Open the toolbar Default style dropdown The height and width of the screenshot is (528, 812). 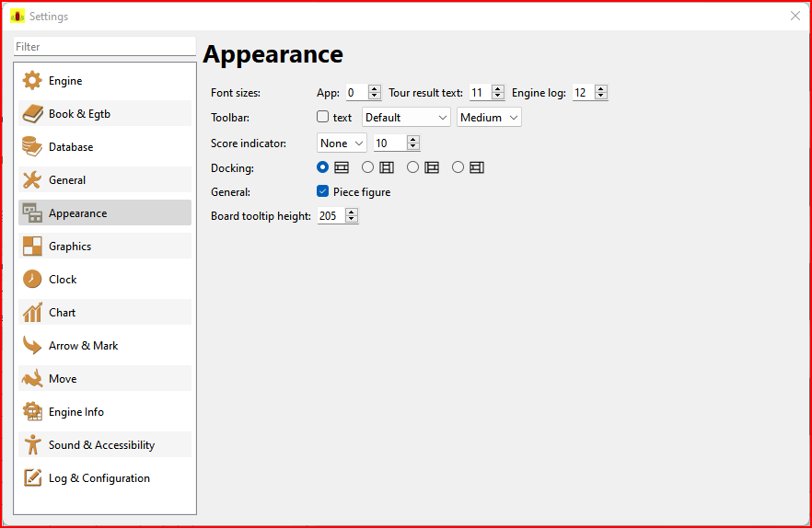pos(406,118)
